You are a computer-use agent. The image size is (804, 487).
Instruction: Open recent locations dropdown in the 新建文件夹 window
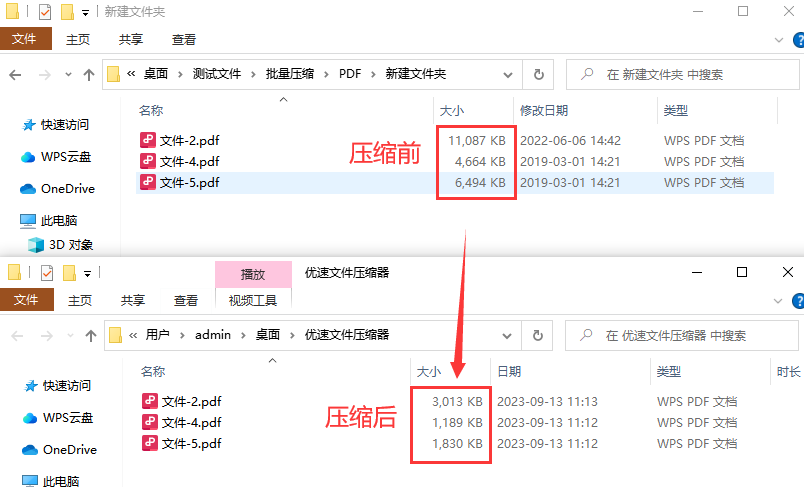68,75
